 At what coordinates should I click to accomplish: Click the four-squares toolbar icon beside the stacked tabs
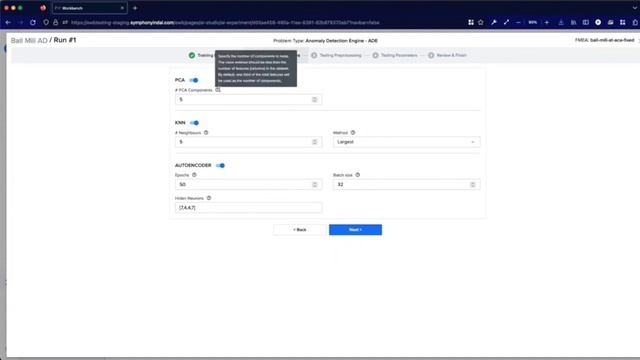pos(623,22)
